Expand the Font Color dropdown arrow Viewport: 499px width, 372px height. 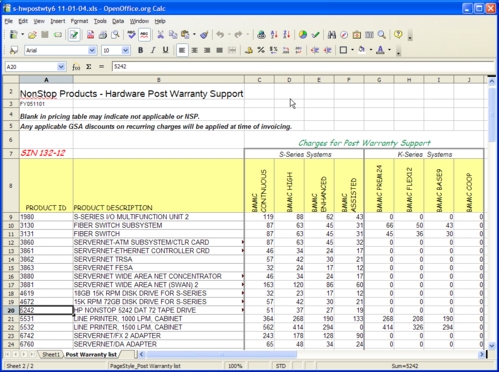(389, 50)
